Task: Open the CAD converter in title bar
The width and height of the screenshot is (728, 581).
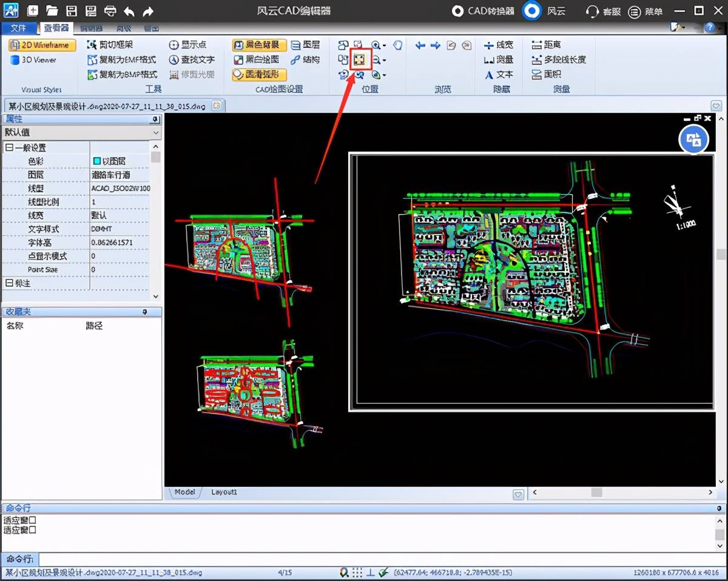Action: (x=484, y=11)
